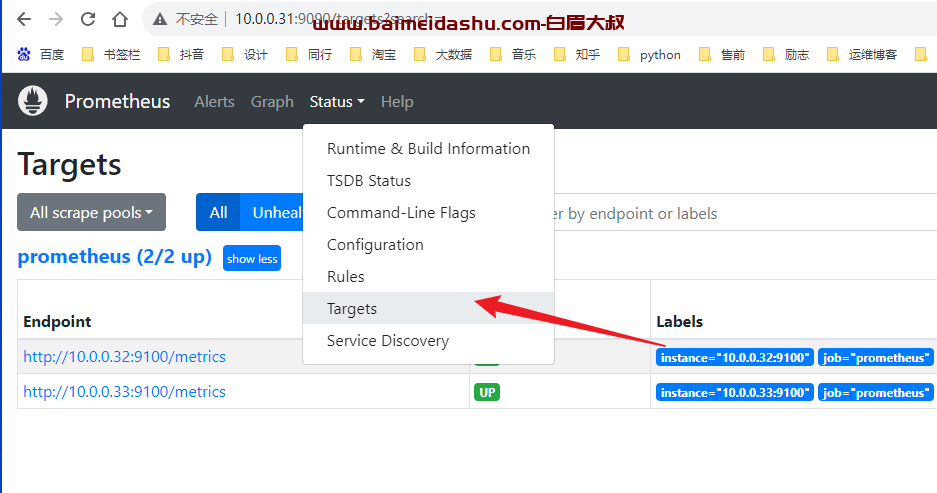Click the browser forward arrow

coord(56,19)
